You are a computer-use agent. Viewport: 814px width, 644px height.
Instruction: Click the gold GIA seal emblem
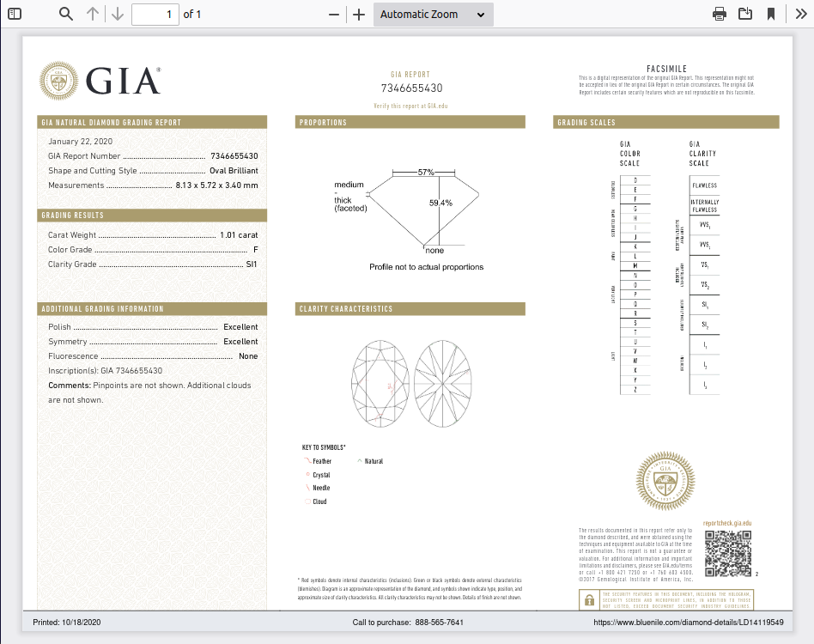tap(664, 482)
